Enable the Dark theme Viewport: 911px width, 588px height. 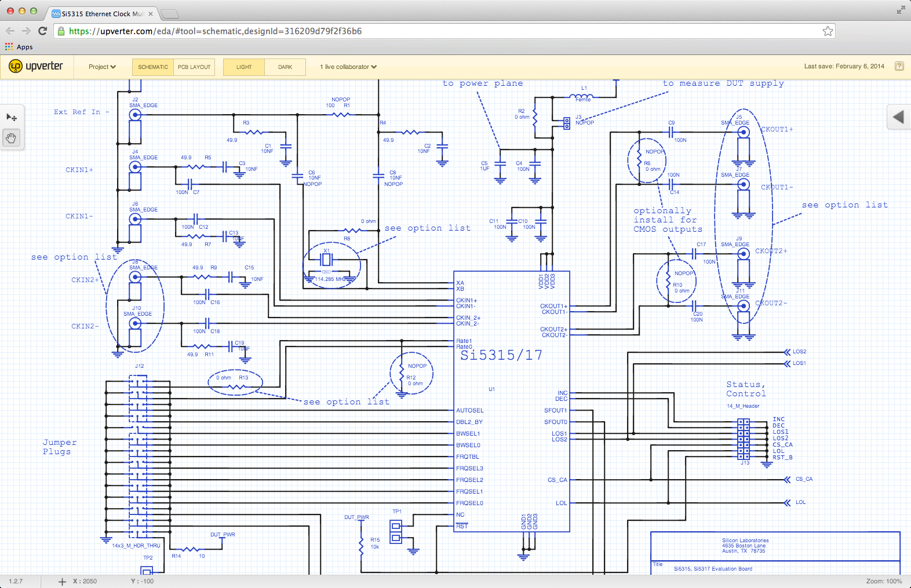[285, 67]
